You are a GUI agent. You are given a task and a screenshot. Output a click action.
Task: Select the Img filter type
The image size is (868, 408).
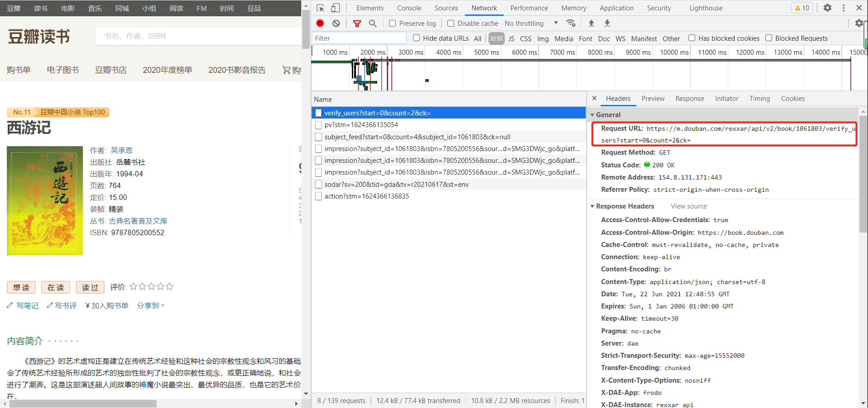[x=543, y=38]
